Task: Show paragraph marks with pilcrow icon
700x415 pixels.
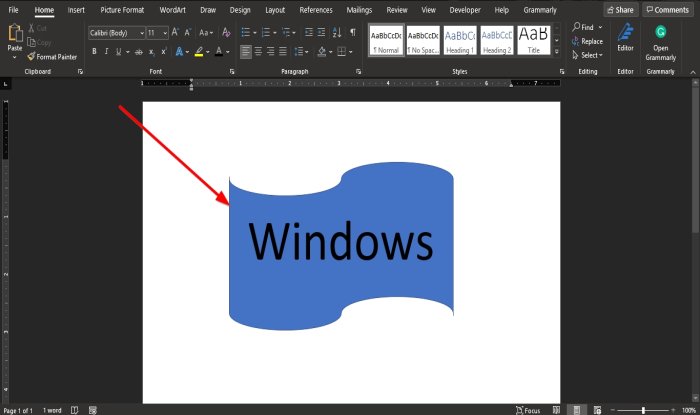Action: (353, 32)
